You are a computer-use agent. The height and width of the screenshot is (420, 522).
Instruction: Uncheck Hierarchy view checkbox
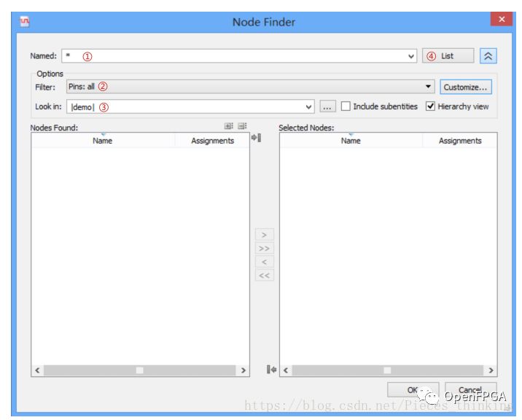(430, 106)
